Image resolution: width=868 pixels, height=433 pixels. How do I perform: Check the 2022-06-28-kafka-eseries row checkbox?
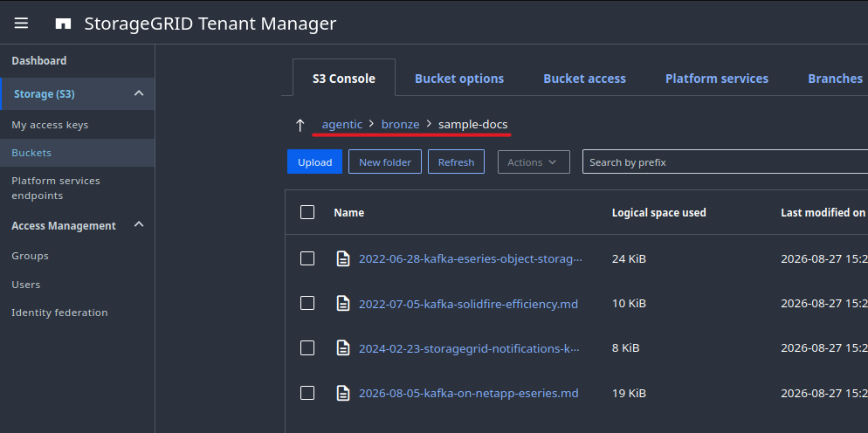[307, 258]
